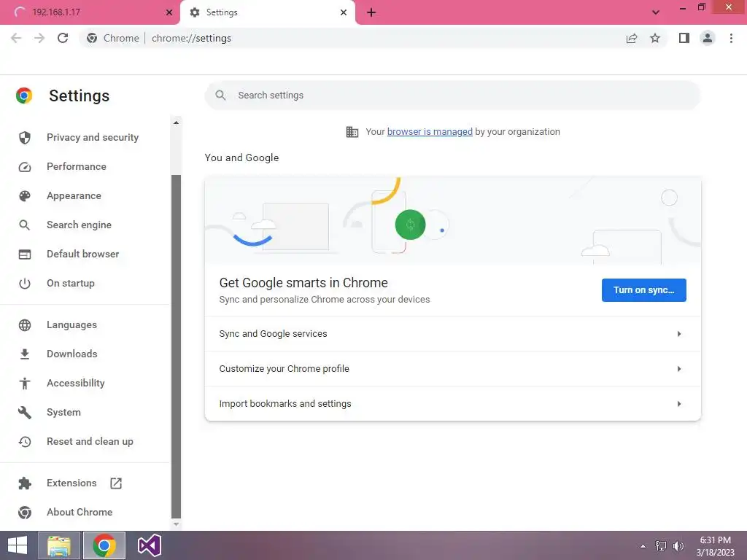Open the side panel icon
747x560 pixels.
tap(684, 38)
